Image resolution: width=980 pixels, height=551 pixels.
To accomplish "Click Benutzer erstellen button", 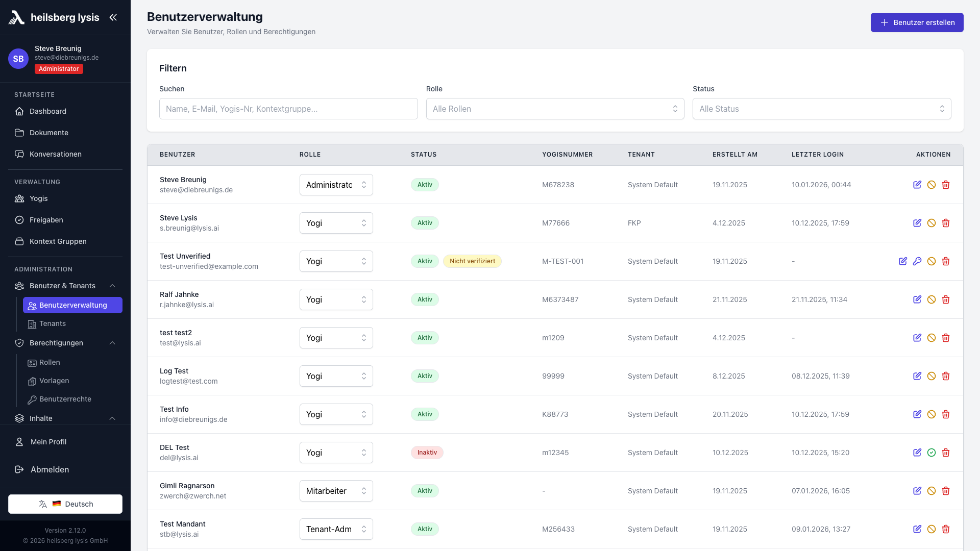I will [917, 22].
